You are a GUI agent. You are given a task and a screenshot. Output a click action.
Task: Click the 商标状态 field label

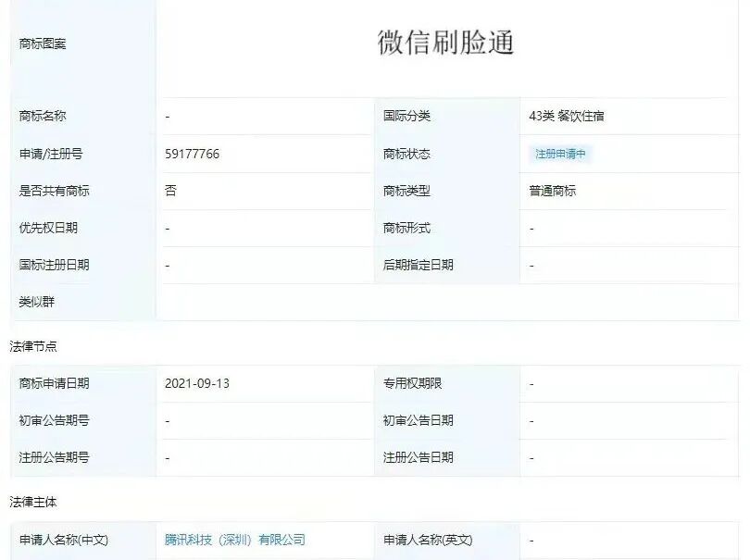[406, 154]
